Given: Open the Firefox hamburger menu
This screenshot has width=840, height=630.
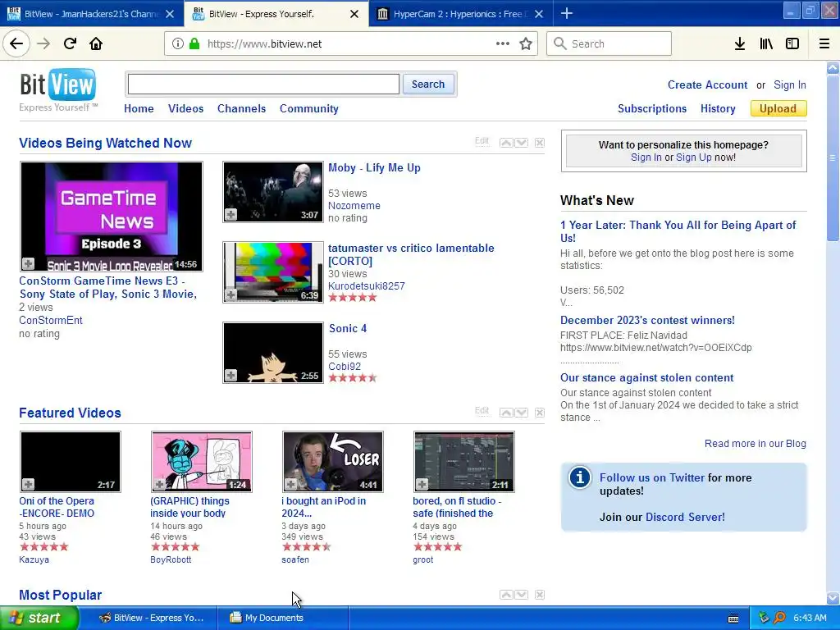Looking at the screenshot, I should [x=824, y=44].
